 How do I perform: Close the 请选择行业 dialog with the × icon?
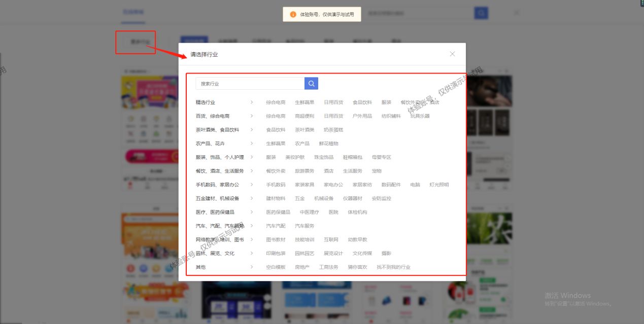tap(452, 53)
